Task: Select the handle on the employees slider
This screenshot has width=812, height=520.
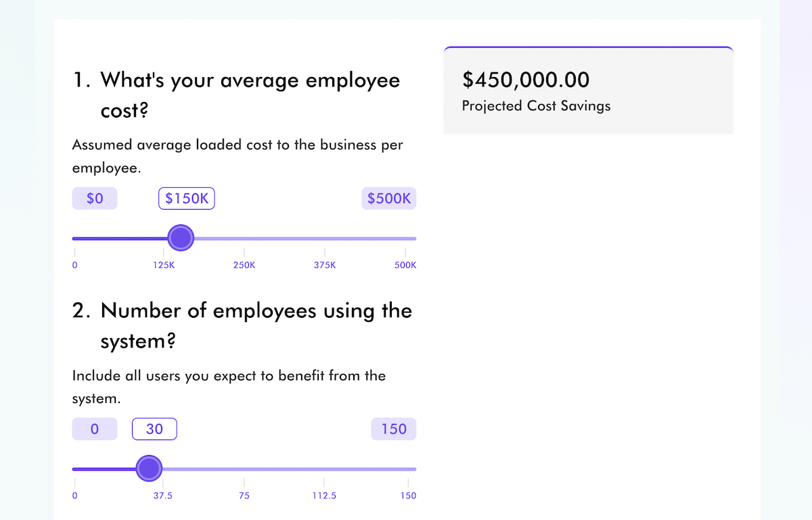Action: 149,468
